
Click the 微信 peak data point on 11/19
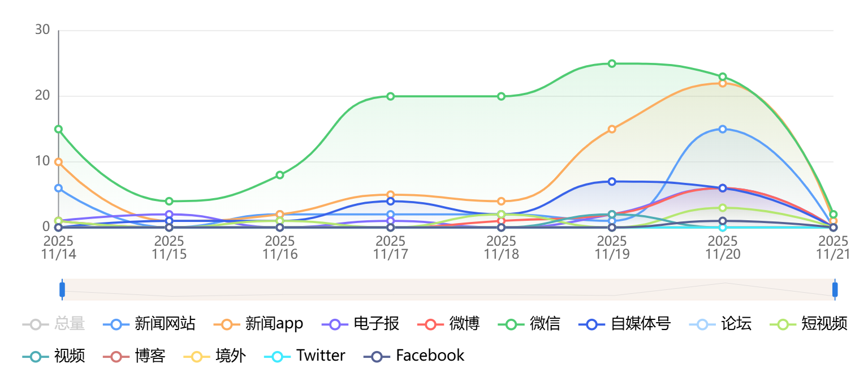pos(612,64)
